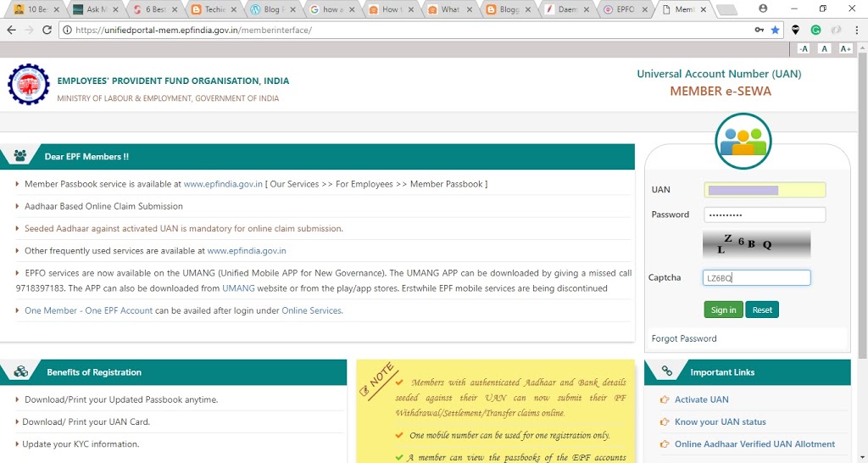Open the Activate UAN link

click(701, 399)
